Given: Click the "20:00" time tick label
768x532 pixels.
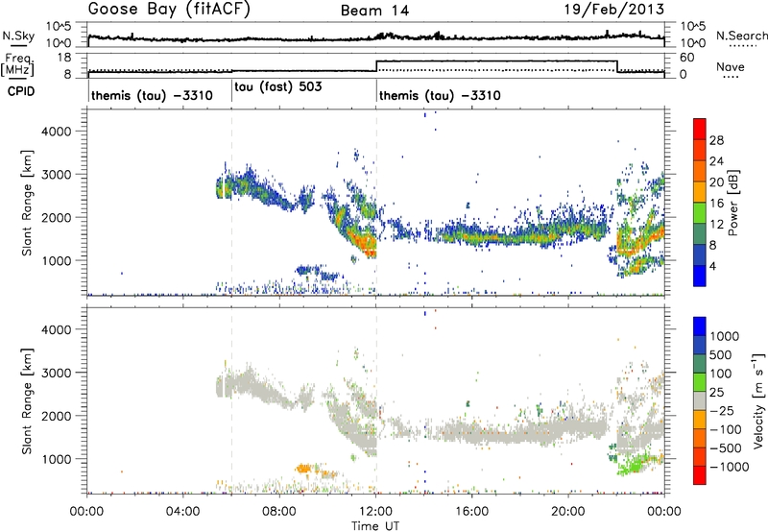Looking at the screenshot, I should 568,512.
